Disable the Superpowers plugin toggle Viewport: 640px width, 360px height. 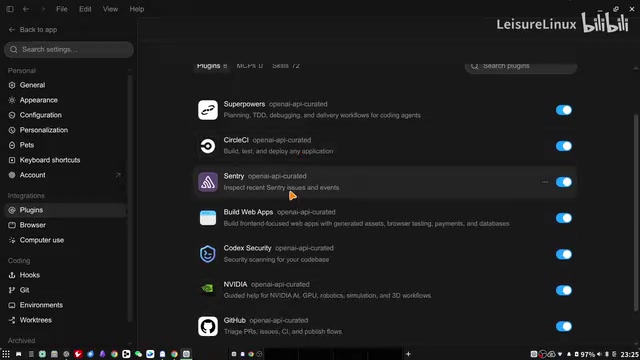tap(564, 110)
